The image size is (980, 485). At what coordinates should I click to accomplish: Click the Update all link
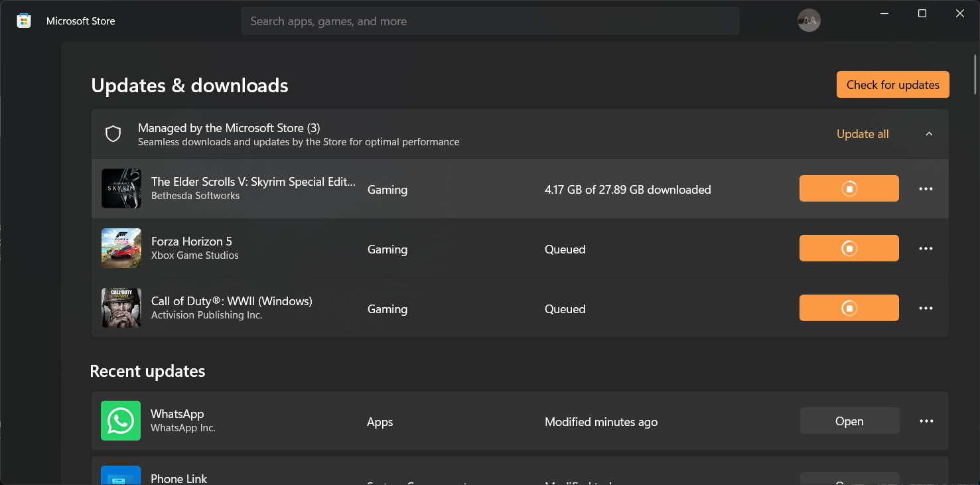(x=863, y=134)
